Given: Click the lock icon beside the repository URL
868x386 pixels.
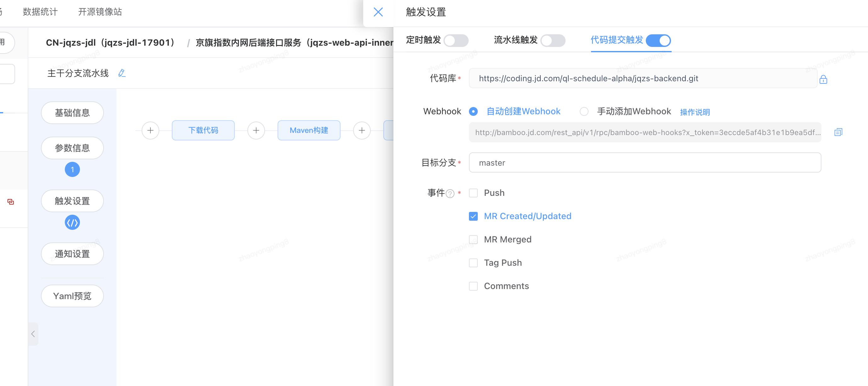Looking at the screenshot, I should (x=823, y=80).
